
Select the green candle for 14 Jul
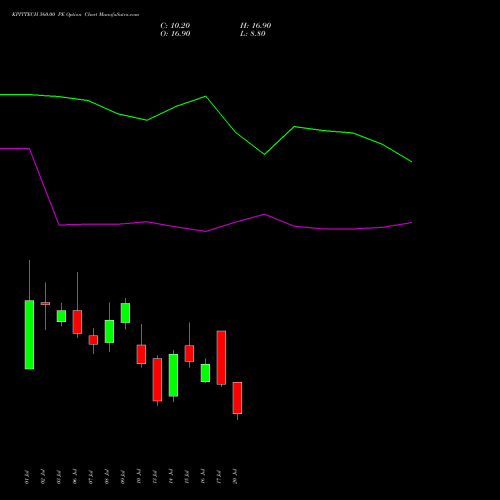(x=173, y=375)
